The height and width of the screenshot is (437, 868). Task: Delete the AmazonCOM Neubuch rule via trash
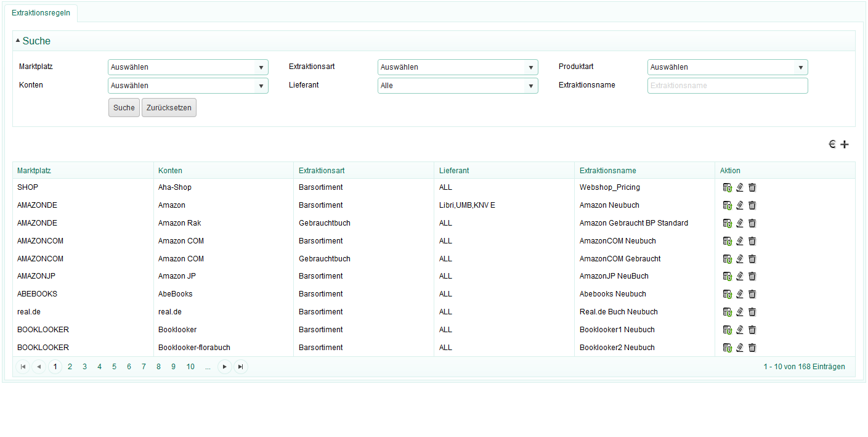pos(752,241)
